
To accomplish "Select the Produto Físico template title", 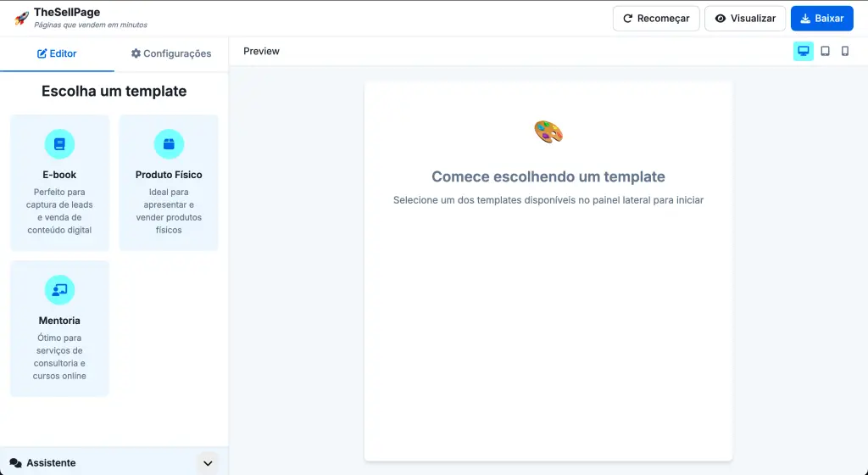I will point(169,175).
